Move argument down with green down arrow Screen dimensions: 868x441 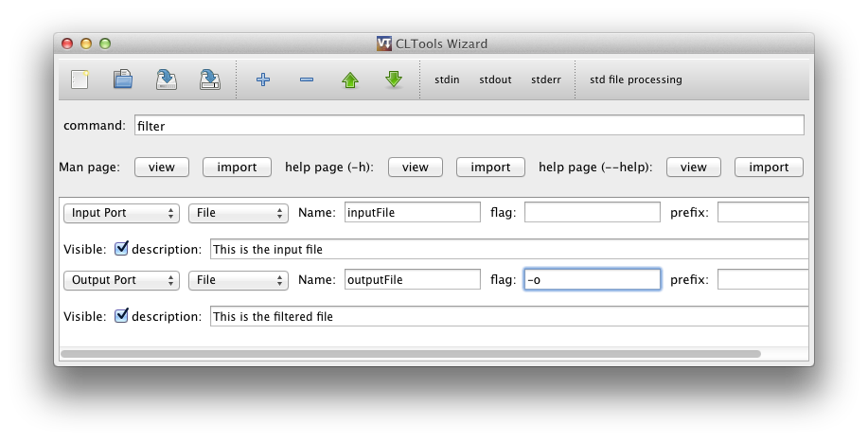[x=394, y=80]
